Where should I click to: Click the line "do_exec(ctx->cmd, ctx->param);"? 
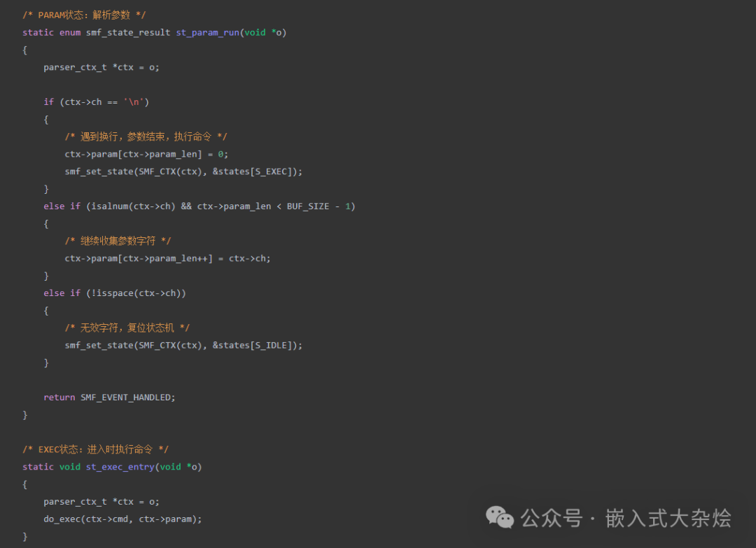pos(122,519)
